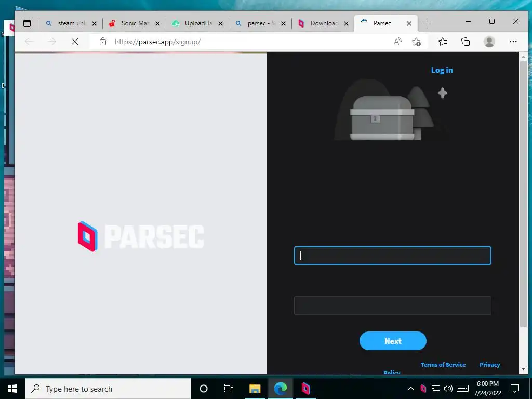532x399 pixels.
Task: Open the clock showing 6:00 PM
Action: 487,389
